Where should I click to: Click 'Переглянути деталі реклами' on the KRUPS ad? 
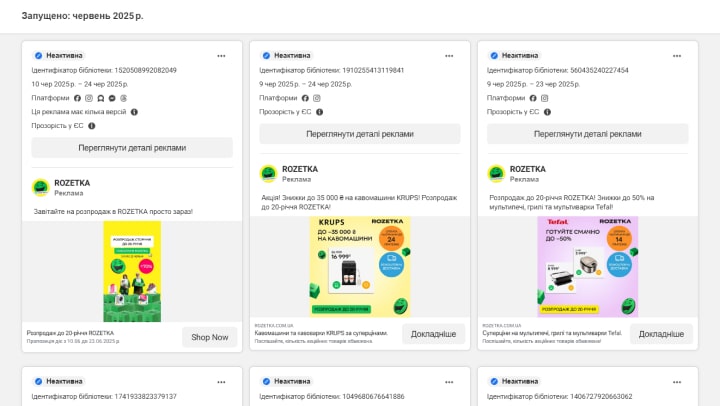pos(360,134)
